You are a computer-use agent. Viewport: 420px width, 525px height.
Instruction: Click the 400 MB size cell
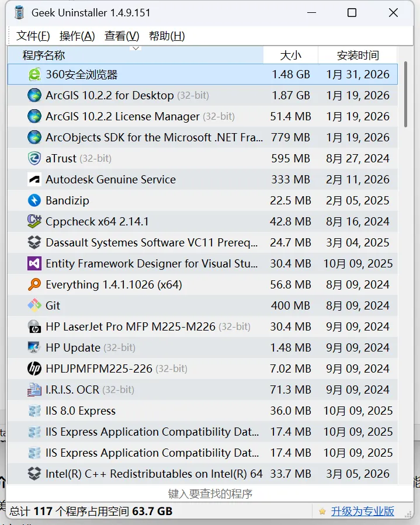[291, 305]
